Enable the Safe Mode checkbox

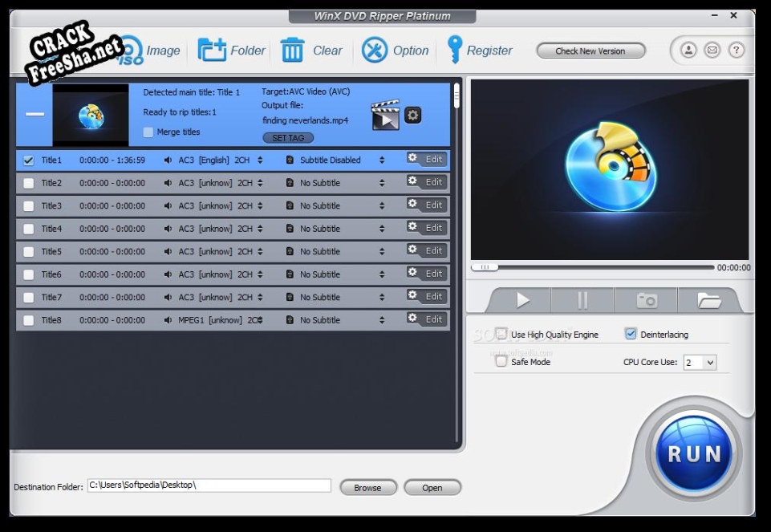coord(501,361)
